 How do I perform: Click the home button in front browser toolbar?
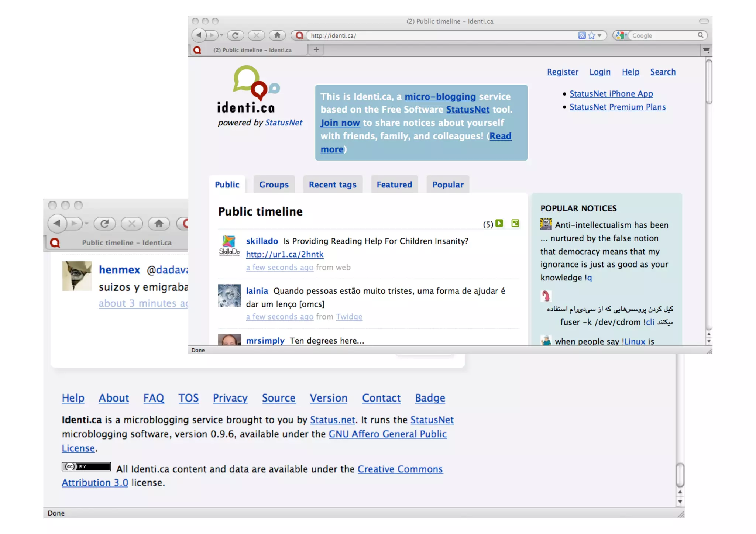[277, 35]
